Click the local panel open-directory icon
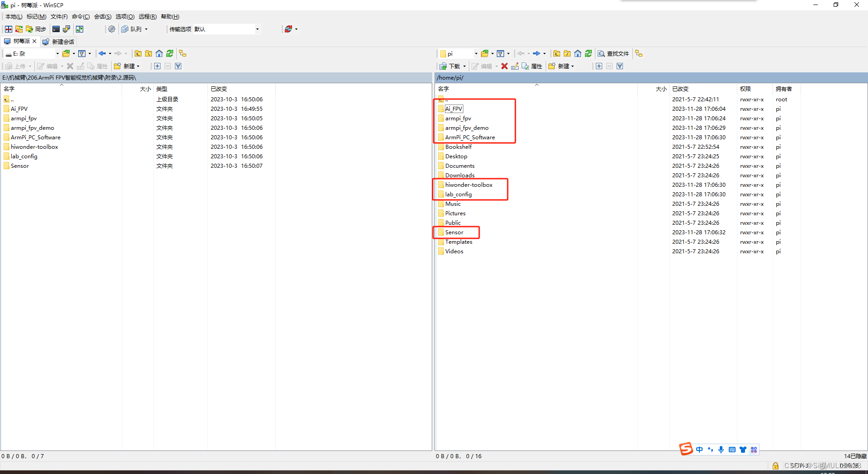Screen dimensions: 868x474 66,53
